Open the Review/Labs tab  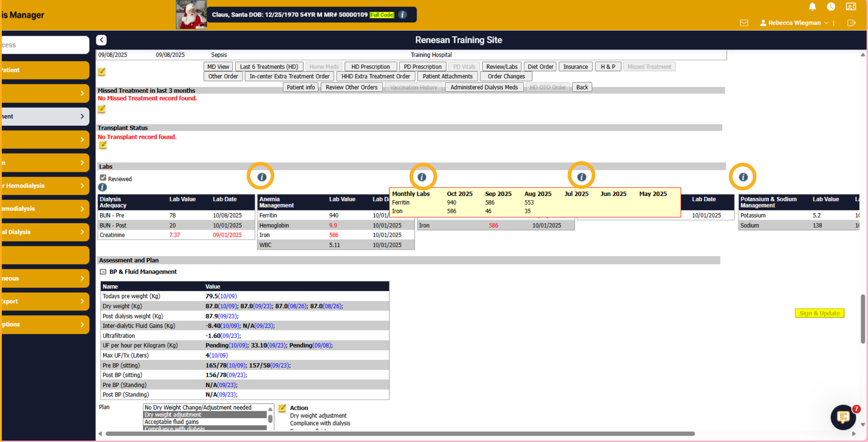(x=502, y=67)
